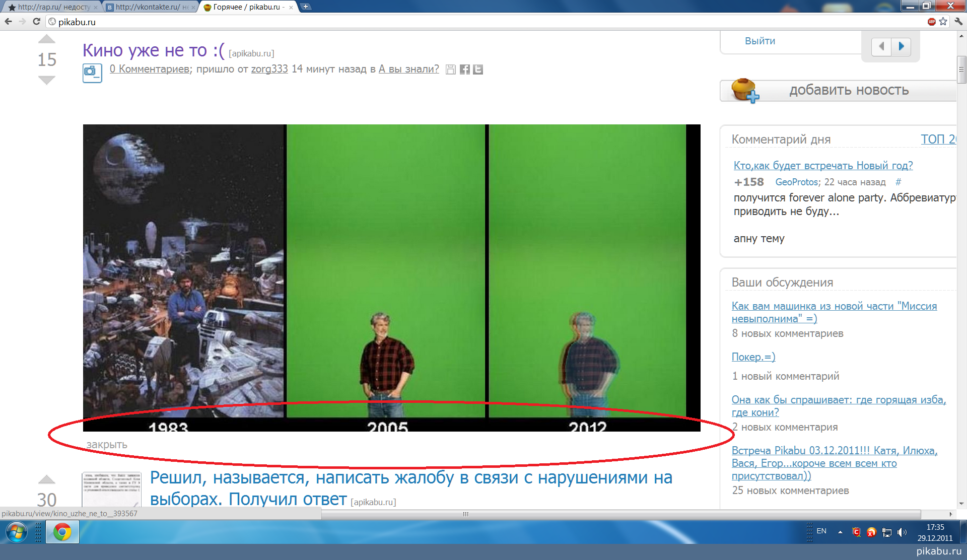
Task: Upvote the election complaint post
Action: (46, 479)
